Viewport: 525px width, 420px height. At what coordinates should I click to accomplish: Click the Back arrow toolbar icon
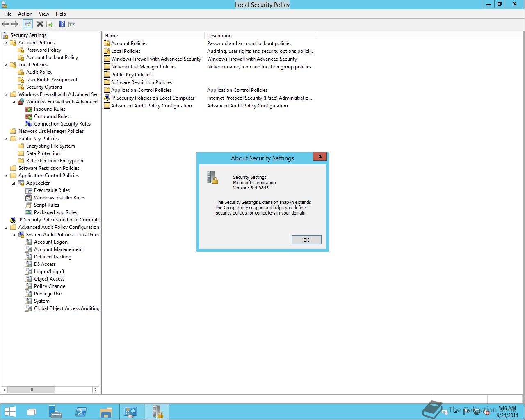pos(5,24)
